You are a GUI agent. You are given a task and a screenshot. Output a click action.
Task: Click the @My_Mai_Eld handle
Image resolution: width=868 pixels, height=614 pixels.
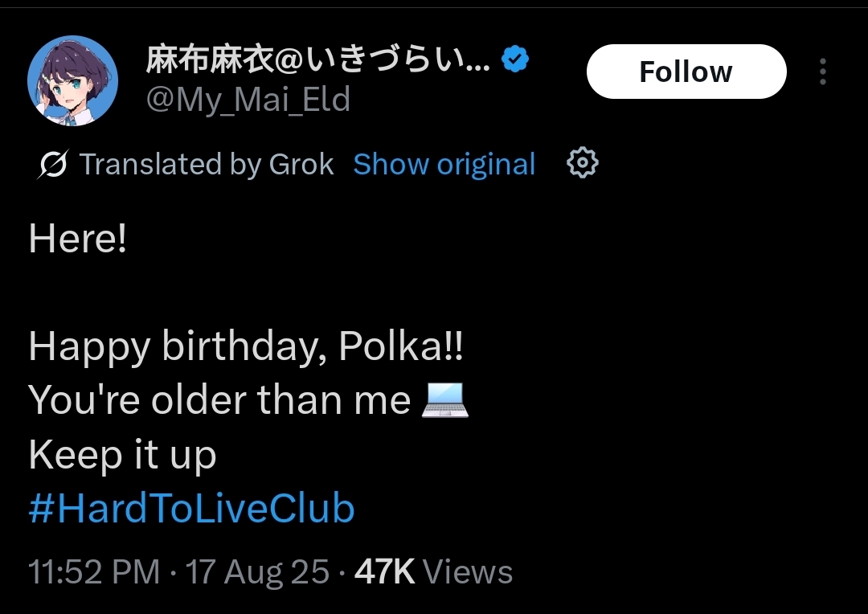(x=248, y=100)
